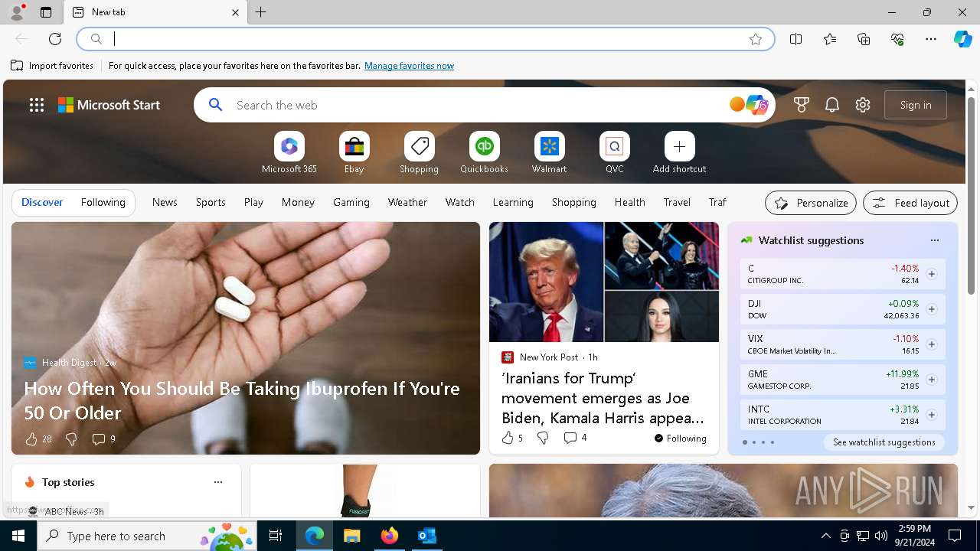980x551 pixels.
Task: Open the Favorites hub
Action: (x=830, y=39)
